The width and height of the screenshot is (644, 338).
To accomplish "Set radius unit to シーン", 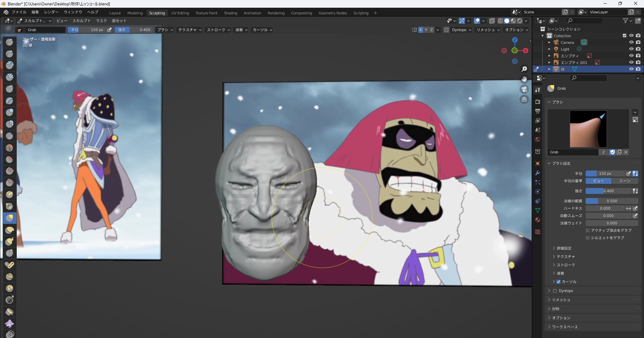I will pos(625,181).
